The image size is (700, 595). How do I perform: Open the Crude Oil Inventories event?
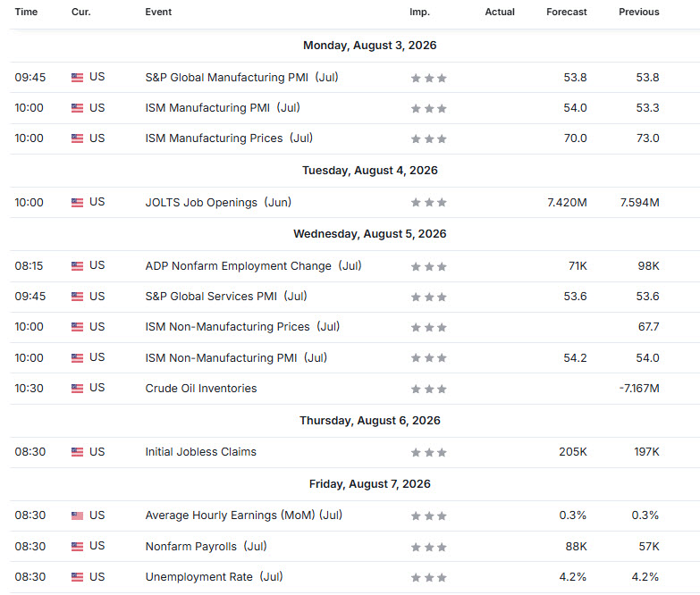click(201, 389)
